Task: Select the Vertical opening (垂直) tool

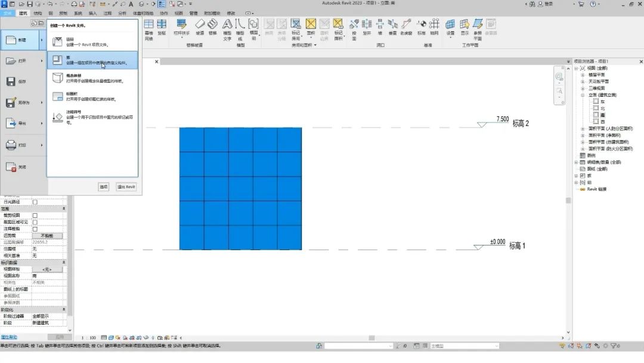Action: pyautogui.click(x=392, y=27)
